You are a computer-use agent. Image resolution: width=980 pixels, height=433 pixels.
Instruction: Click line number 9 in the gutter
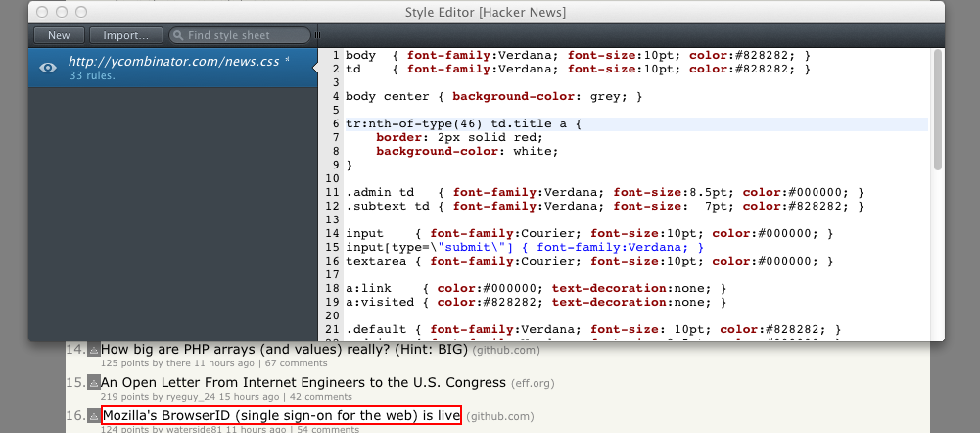(x=336, y=166)
